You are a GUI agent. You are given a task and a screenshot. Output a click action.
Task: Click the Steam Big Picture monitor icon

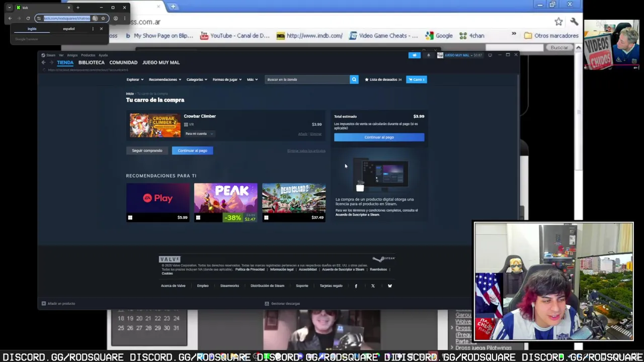[x=490, y=55]
